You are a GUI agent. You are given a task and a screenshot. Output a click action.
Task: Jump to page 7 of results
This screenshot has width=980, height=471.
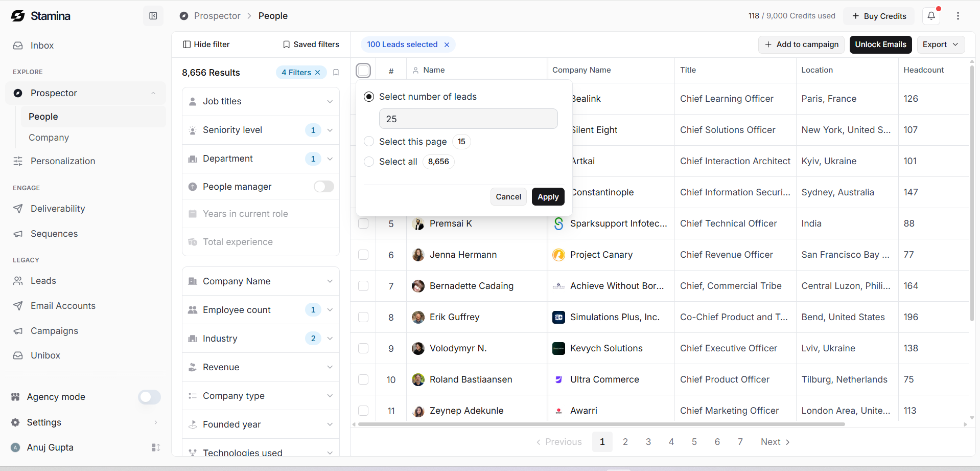coord(740,442)
